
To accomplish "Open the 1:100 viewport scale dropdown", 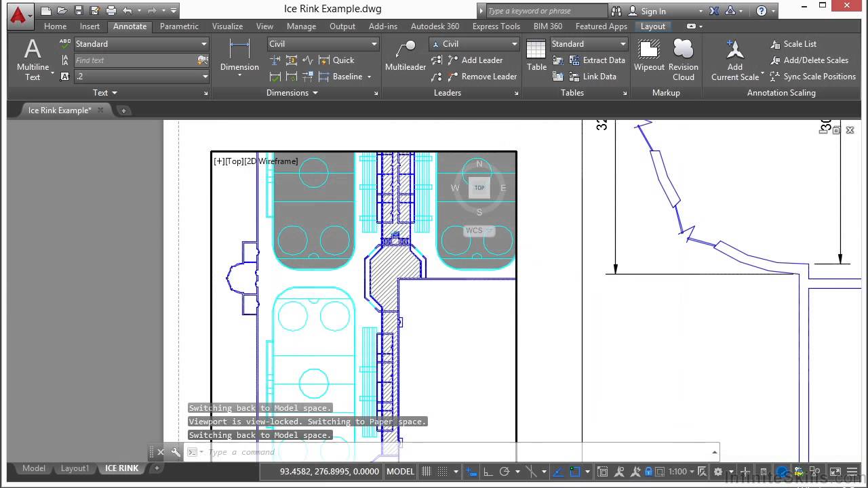I will [682, 472].
